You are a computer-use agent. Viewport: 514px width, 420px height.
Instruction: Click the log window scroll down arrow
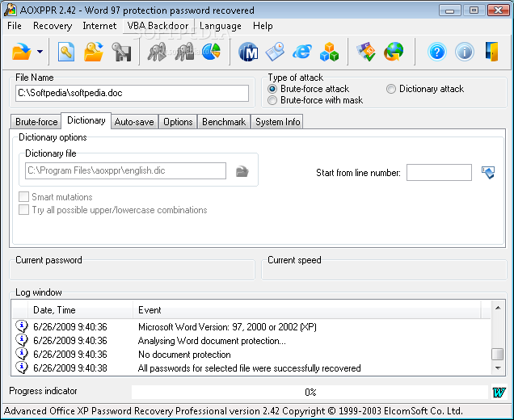[x=498, y=368]
